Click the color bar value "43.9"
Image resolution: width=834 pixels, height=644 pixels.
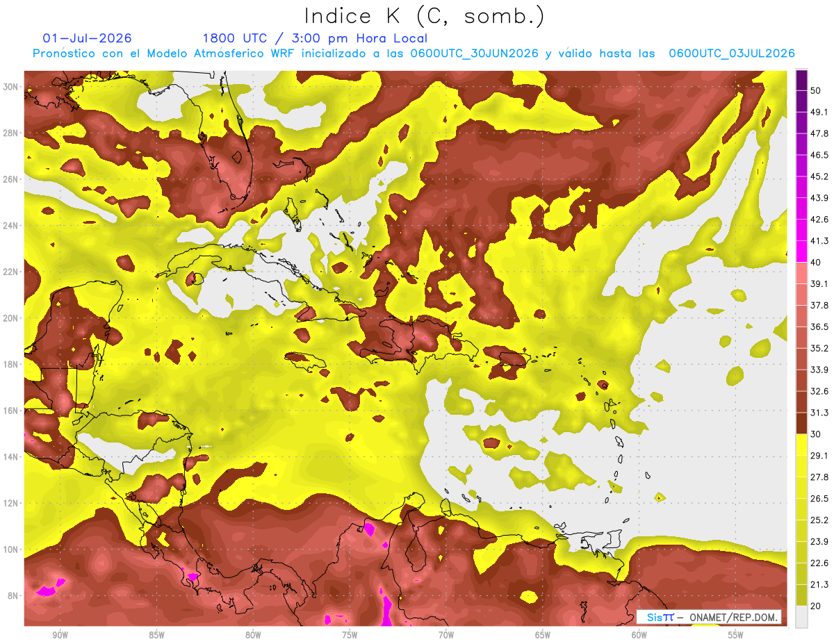[x=820, y=199]
